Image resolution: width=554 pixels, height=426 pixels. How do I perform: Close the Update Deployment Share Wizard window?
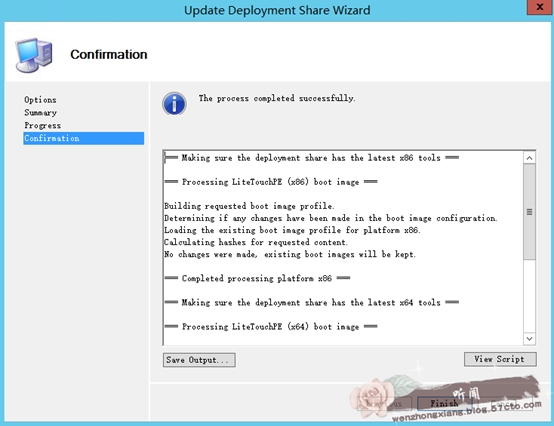tap(540, 7)
